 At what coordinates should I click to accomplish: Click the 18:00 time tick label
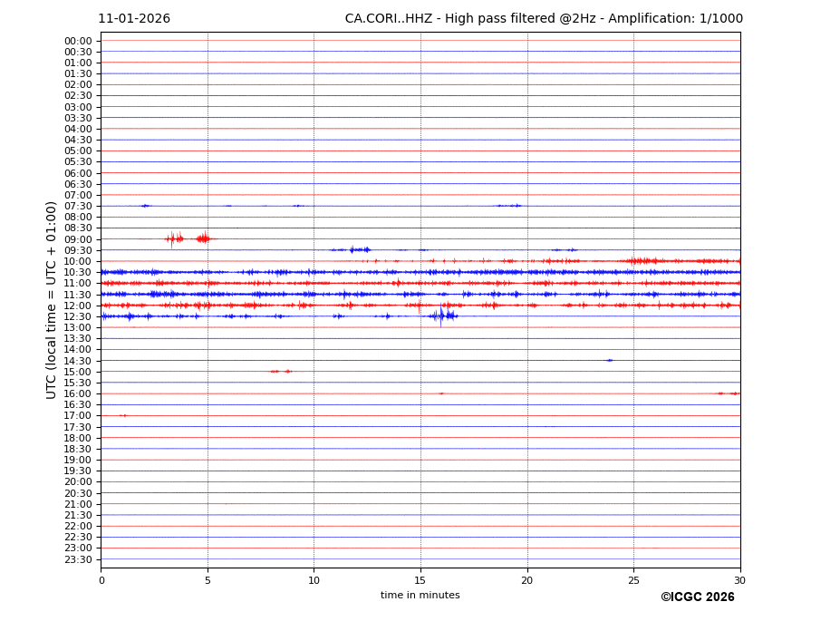[78, 438]
